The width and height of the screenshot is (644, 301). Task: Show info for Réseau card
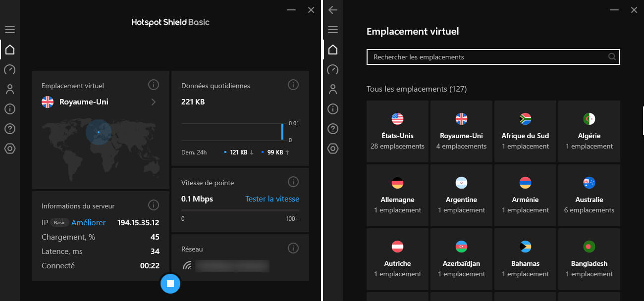[x=293, y=248]
